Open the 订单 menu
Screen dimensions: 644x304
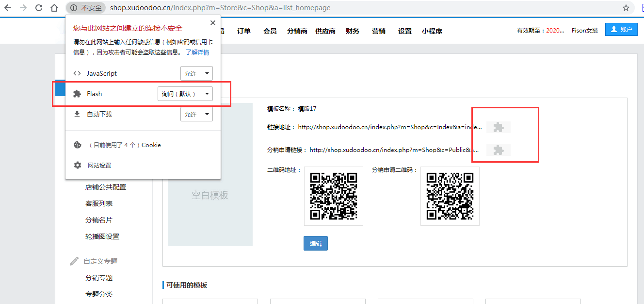coord(244,31)
